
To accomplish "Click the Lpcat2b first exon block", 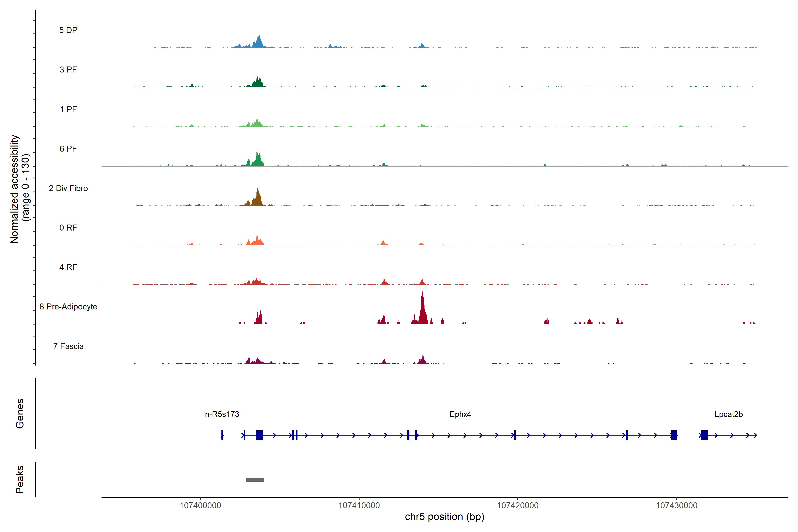I will point(704,435).
